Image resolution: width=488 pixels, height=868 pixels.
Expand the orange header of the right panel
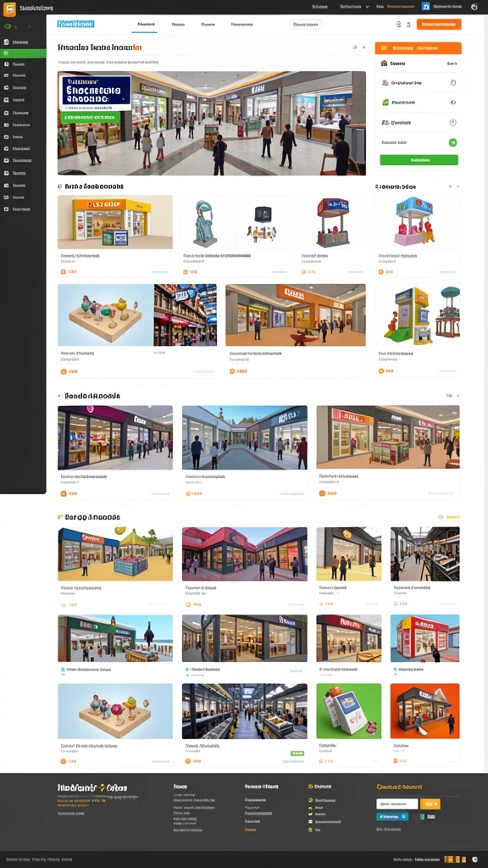point(418,48)
